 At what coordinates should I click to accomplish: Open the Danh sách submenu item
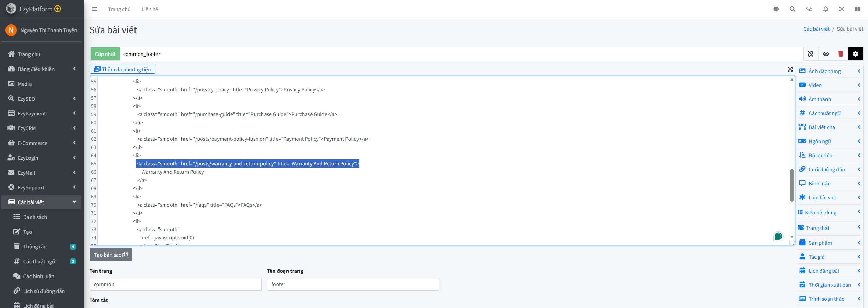pos(35,217)
